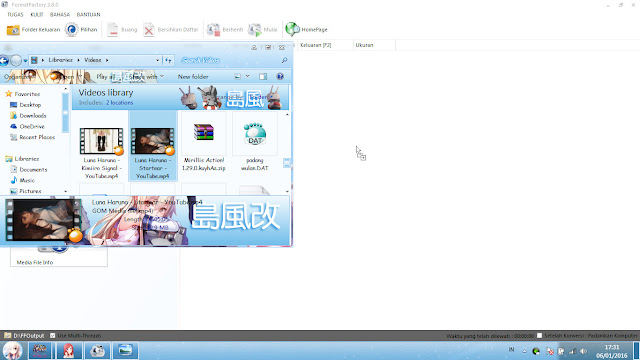
Task: Open the Explorer taskbar icon
Action: point(125,351)
